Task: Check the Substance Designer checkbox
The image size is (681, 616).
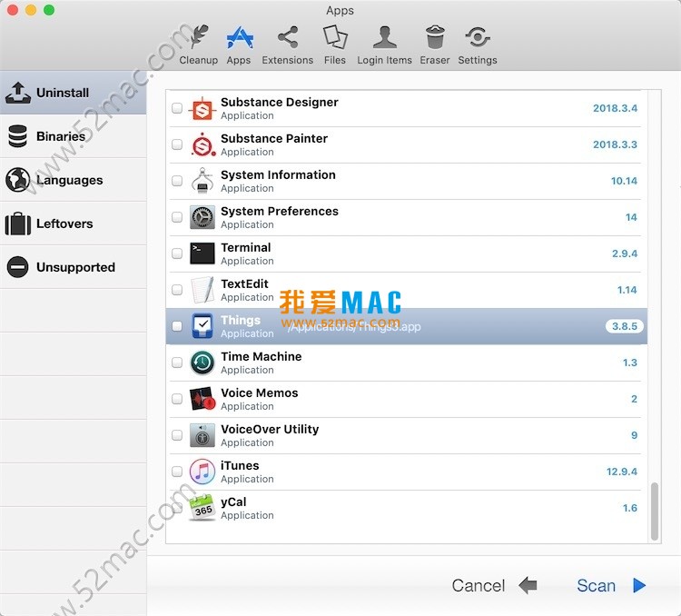Action: tap(177, 108)
